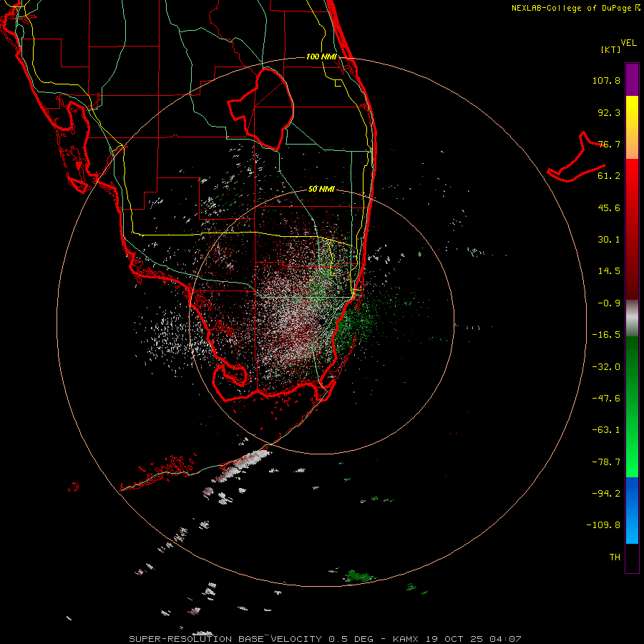Click the -109.8 velocity scale value
Viewport: 644px width, 644px height.
603,525
